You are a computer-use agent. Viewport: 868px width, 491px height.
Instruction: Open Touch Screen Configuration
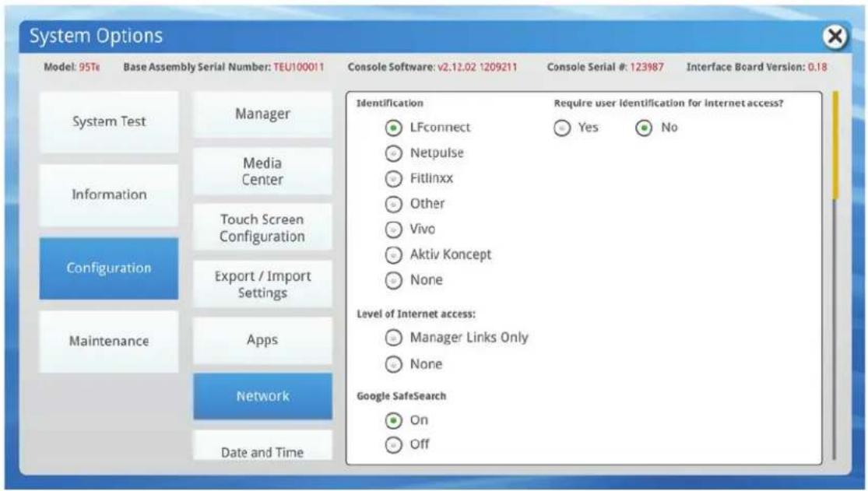[x=262, y=227]
